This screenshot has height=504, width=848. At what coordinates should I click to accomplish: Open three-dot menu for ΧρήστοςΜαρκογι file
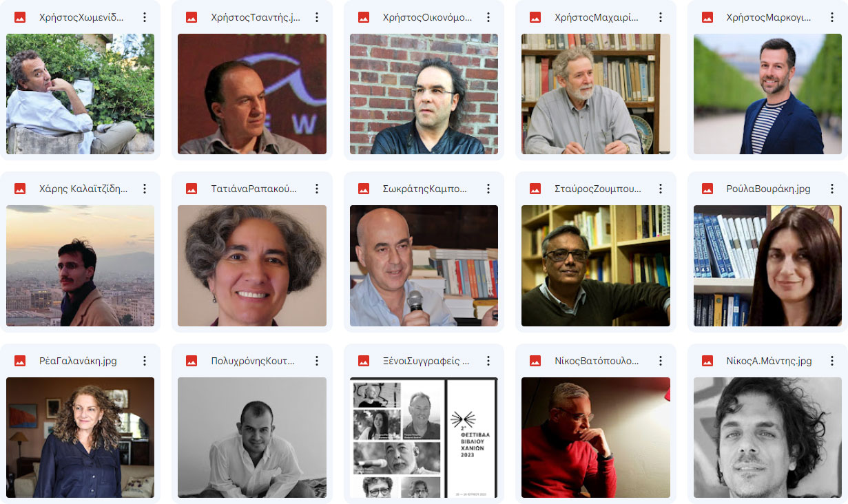[x=832, y=17]
